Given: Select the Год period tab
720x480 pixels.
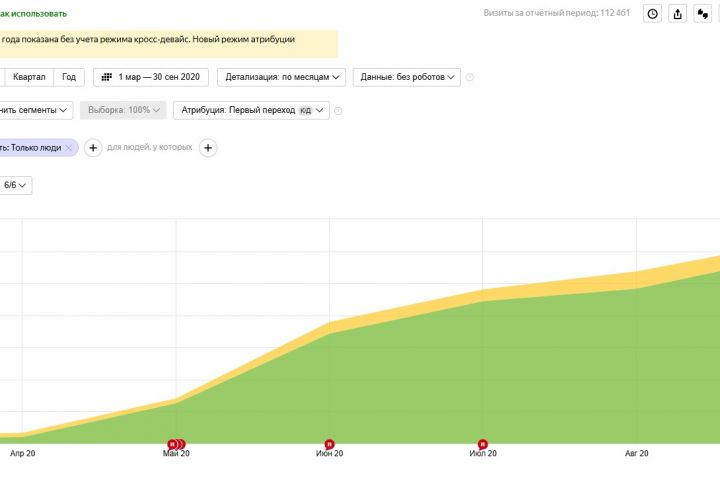Looking at the screenshot, I should 69,77.
